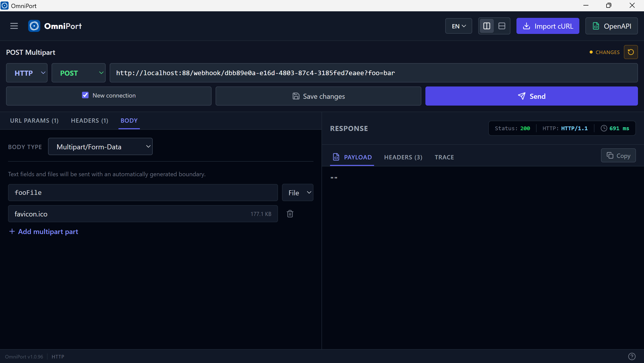This screenshot has width=644, height=363.
Task: Open the response HEADERS (3) tab
Action: (x=403, y=157)
